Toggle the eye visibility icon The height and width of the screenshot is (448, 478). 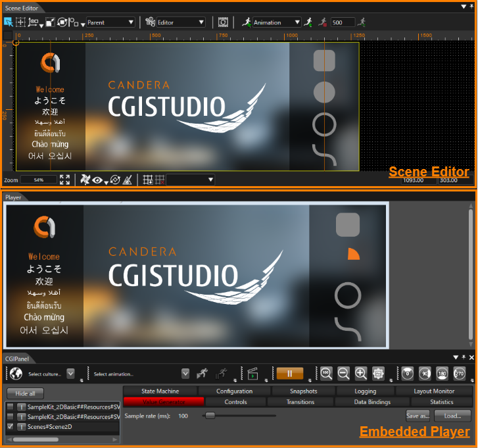pyautogui.click(x=97, y=180)
